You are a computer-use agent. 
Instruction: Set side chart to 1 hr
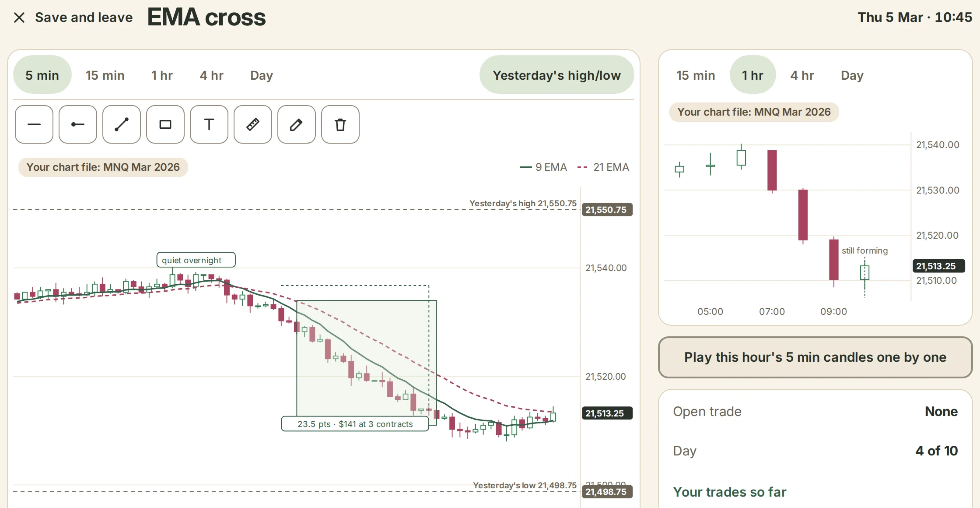tap(752, 75)
